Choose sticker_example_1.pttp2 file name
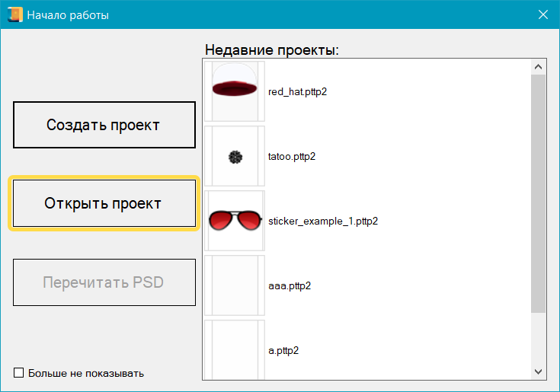This screenshot has height=392, width=560. 323,221
